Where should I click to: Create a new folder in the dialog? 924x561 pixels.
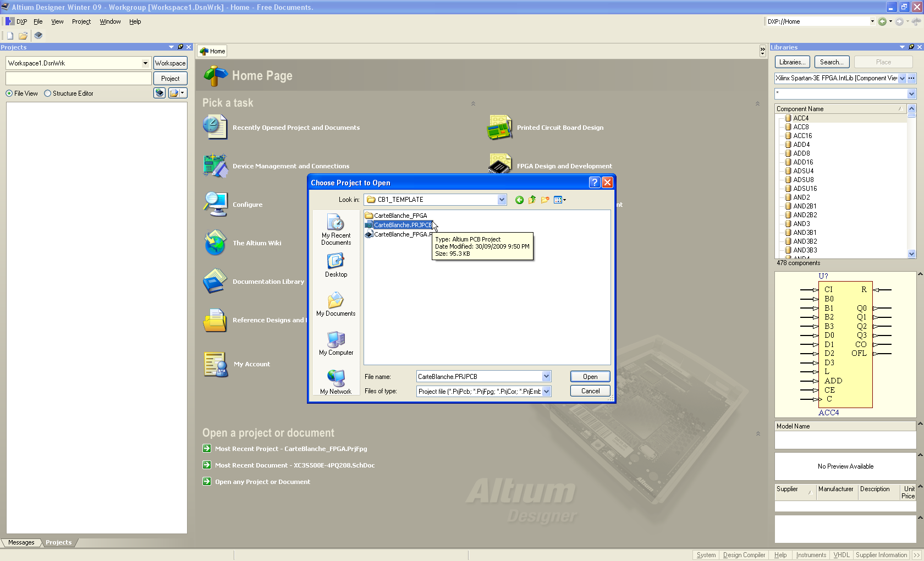point(545,200)
